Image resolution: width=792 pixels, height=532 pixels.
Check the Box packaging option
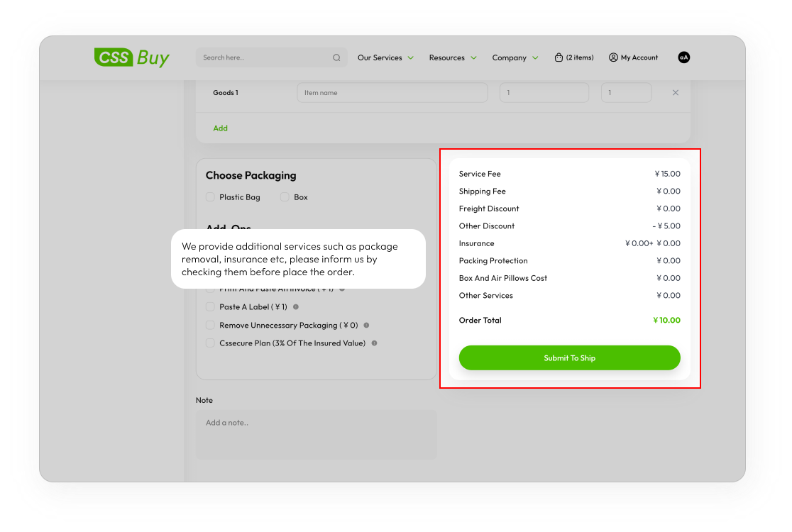coord(285,197)
